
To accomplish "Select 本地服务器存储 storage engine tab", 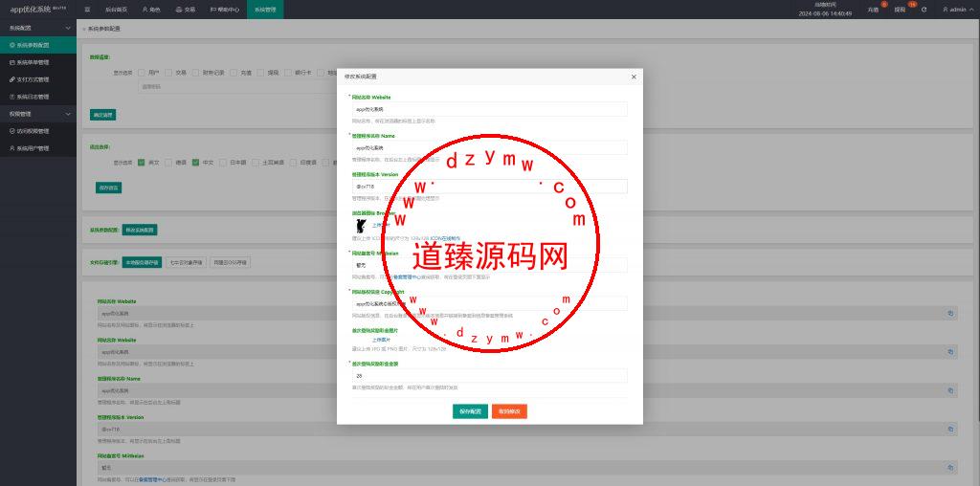I will (x=142, y=262).
